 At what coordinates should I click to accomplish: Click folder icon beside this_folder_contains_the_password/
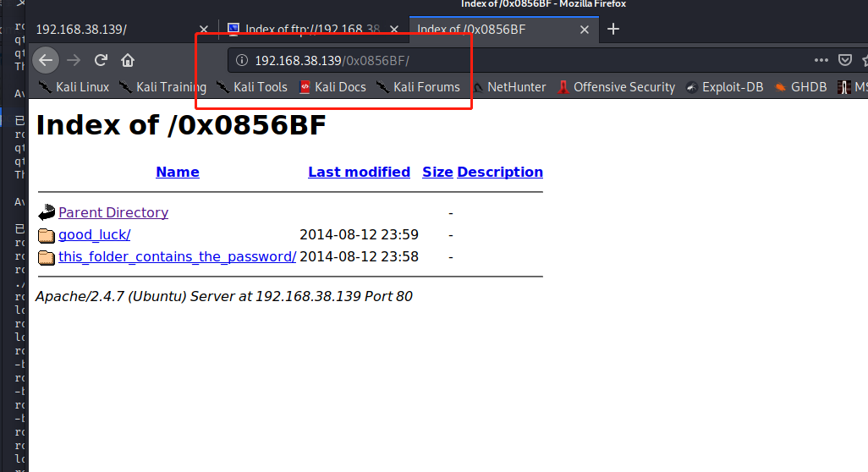click(47, 257)
